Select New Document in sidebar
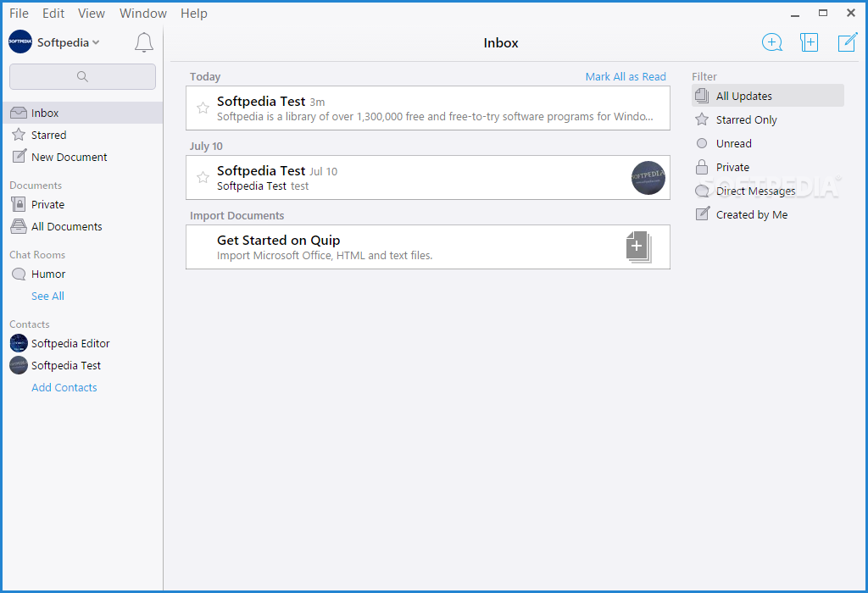Image resolution: width=868 pixels, height=593 pixels. (70, 157)
